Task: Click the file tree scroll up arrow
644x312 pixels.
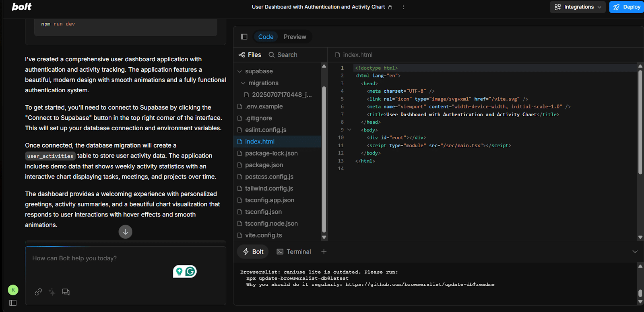Action: (x=324, y=66)
